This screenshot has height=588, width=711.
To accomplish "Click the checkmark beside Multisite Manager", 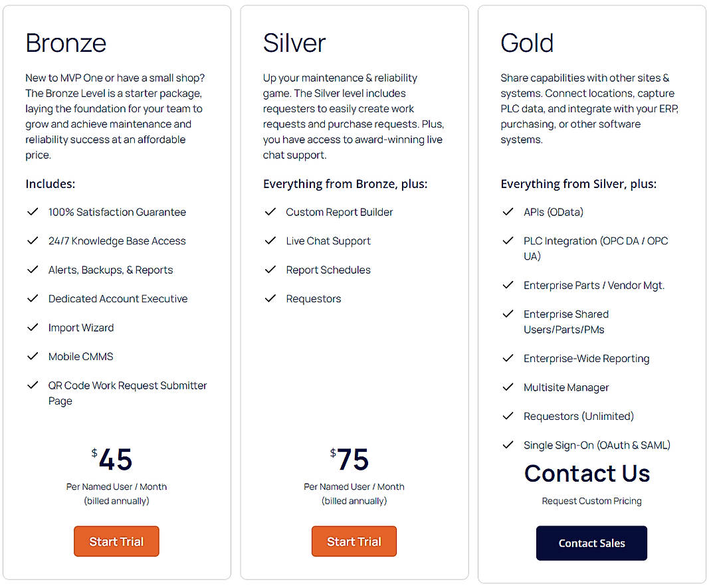I will (x=508, y=387).
